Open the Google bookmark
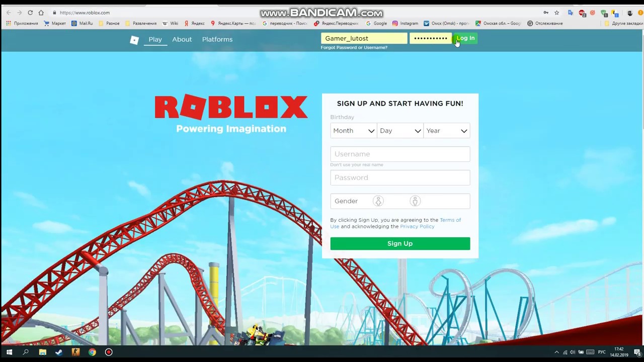The width and height of the screenshot is (644, 362). coord(376,23)
